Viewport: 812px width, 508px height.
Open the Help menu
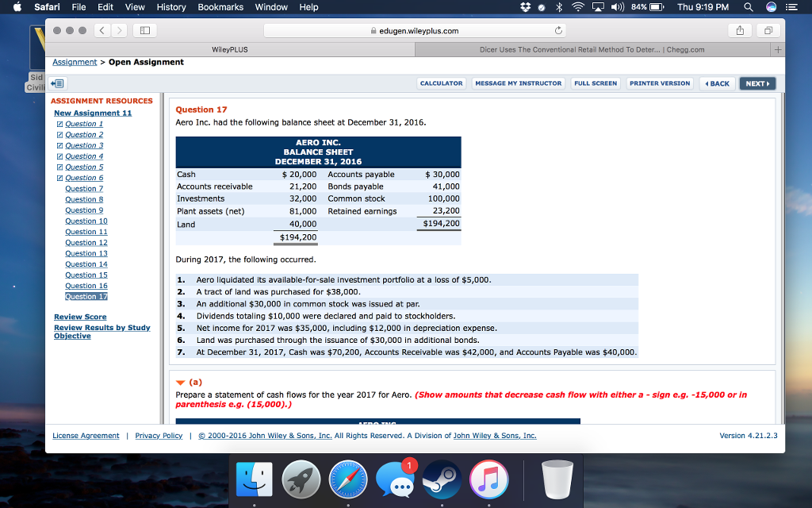tap(308, 6)
